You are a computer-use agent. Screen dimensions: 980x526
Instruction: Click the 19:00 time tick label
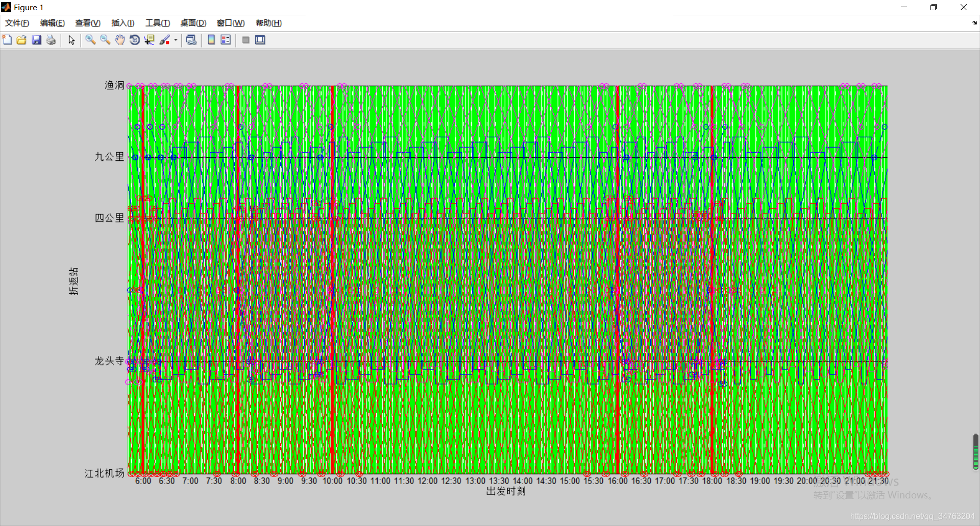coord(760,481)
